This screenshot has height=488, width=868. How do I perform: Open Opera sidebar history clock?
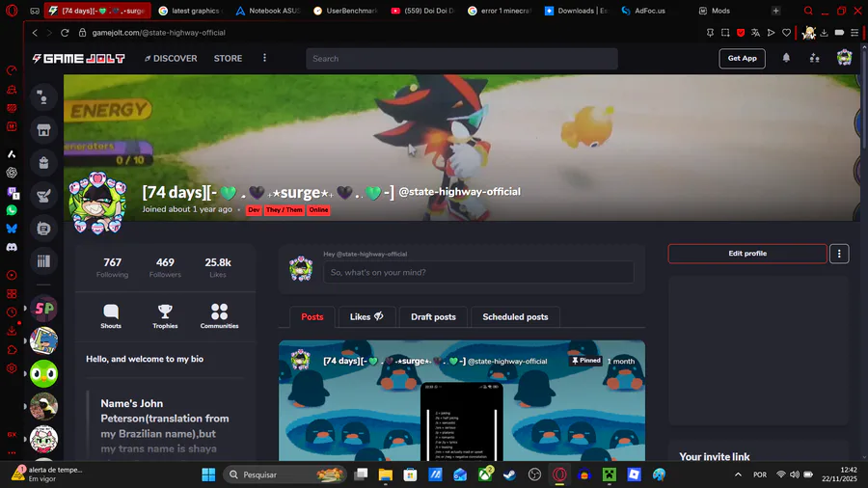12,312
